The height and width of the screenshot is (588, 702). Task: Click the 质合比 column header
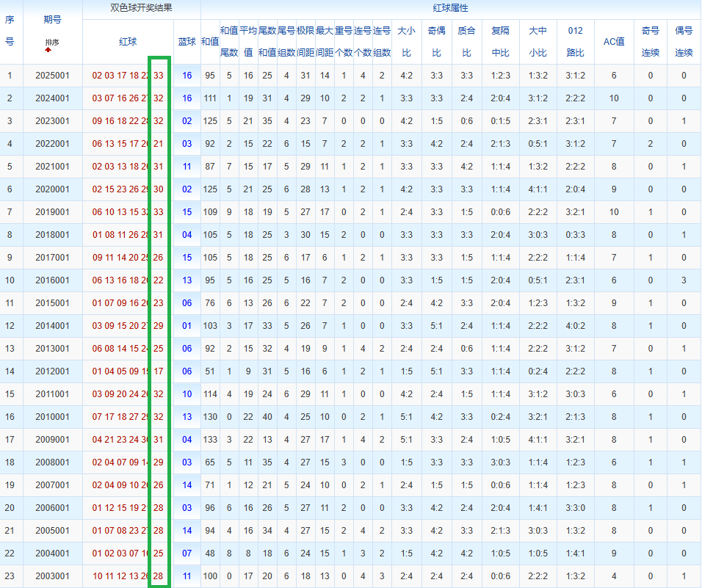tap(466, 42)
